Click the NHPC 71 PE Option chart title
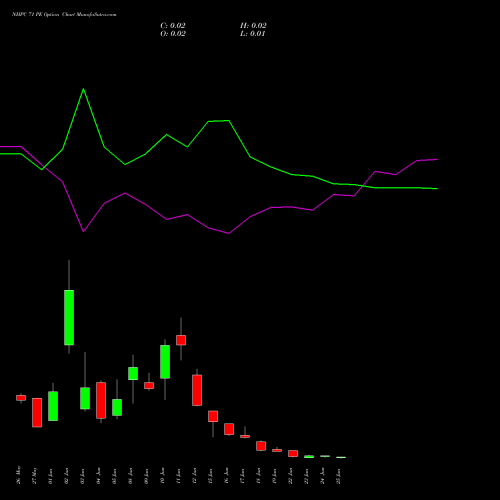The width and height of the screenshot is (500, 500). 64,15
